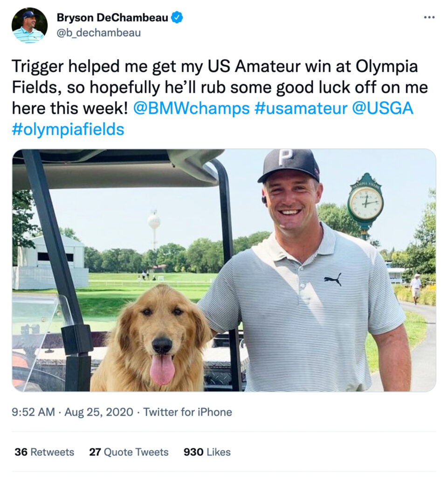The height and width of the screenshot is (477, 448).
Task: Click the Puma logo on the shirt
Action: point(333,279)
